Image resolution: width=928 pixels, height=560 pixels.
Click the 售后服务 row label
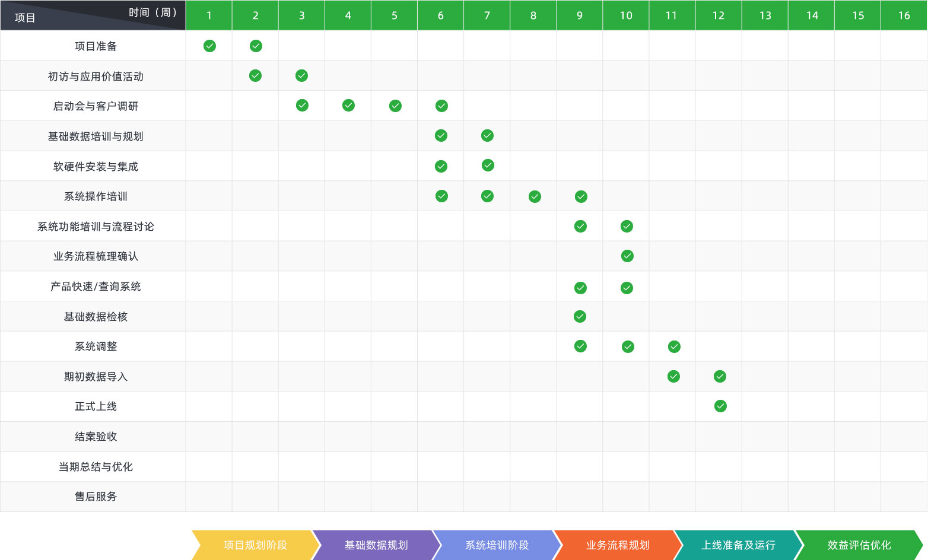pos(96,497)
